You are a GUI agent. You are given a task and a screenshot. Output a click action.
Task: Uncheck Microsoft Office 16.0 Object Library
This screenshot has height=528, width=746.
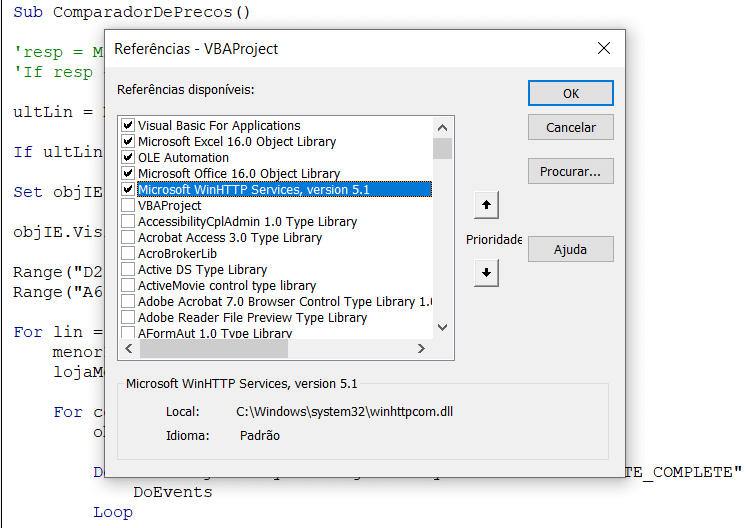[128, 173]
